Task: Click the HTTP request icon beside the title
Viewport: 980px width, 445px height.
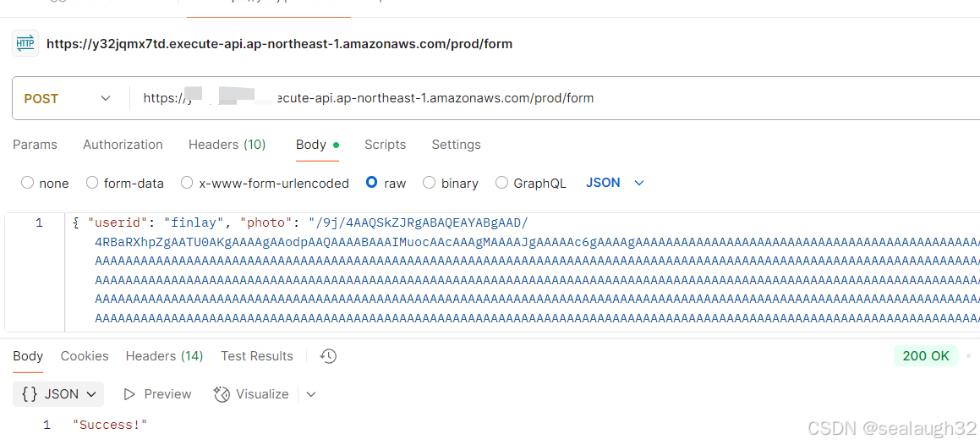Action: pyautogui.click(x=25, y=44)
